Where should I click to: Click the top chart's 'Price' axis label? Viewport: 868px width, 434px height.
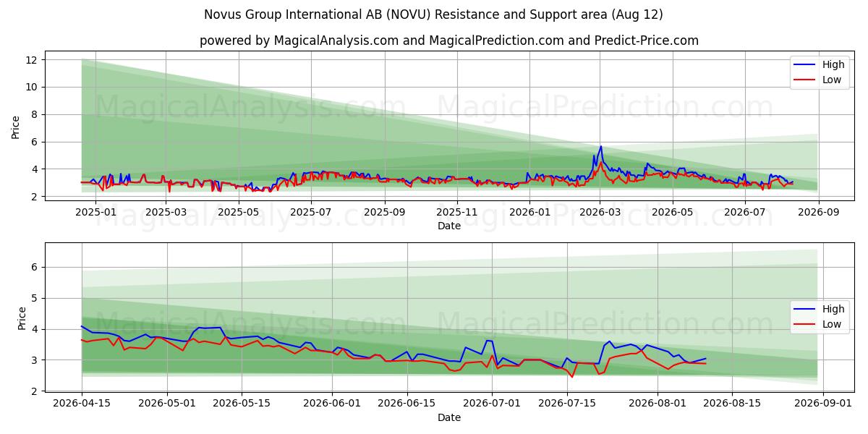click(x=16, y=127)
